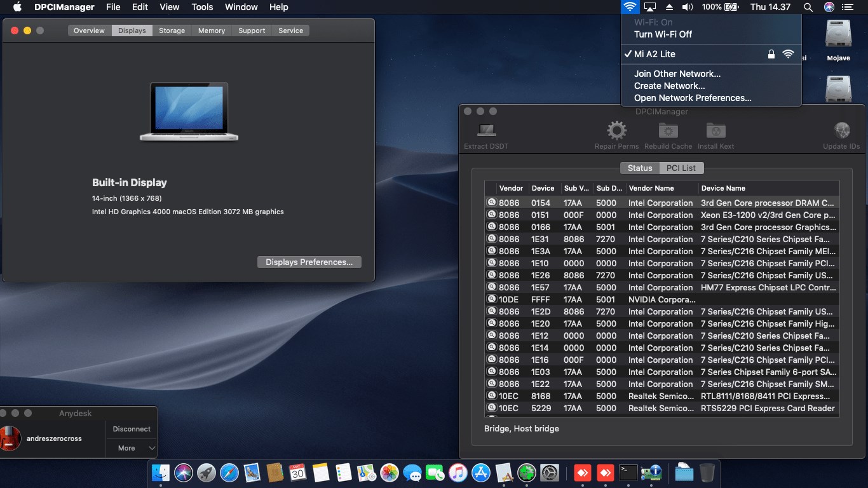
Task: Sort the list by Vendor Name column
Action: [x=651, y=188]
